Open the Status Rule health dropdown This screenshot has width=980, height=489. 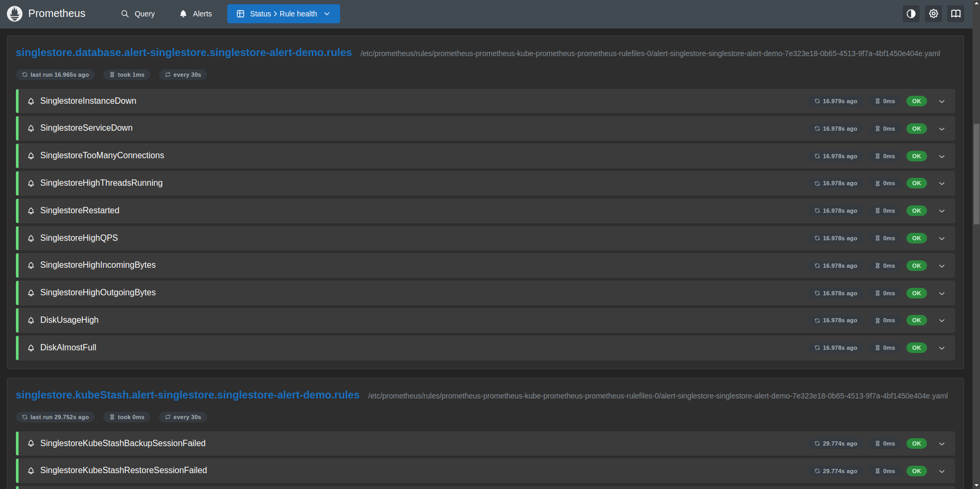tap(283, 14)
